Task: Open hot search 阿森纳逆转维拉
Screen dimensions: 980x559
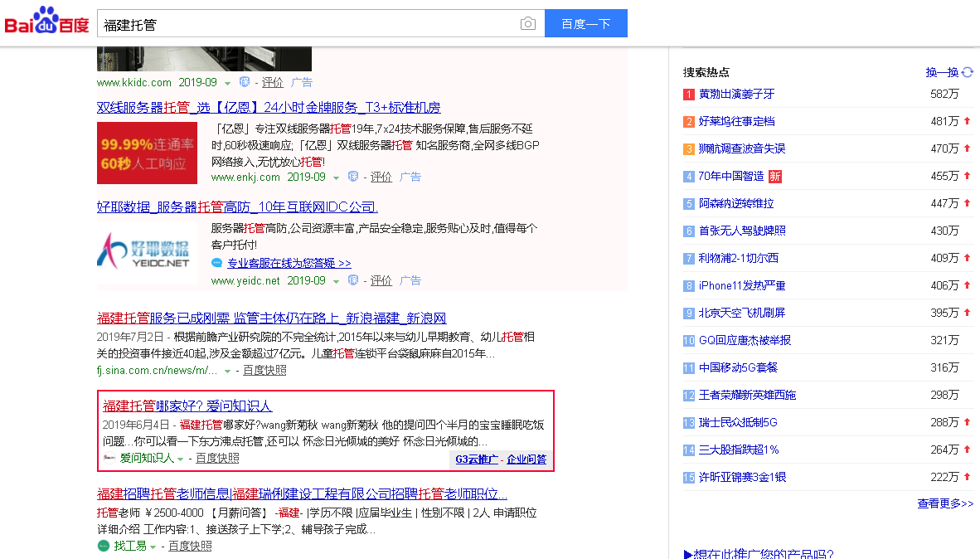Action: tap(736, 203)
